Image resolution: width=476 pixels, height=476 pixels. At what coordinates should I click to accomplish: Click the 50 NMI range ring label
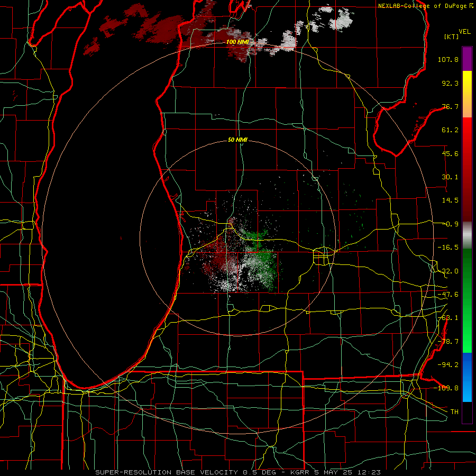tap(237, 140)
